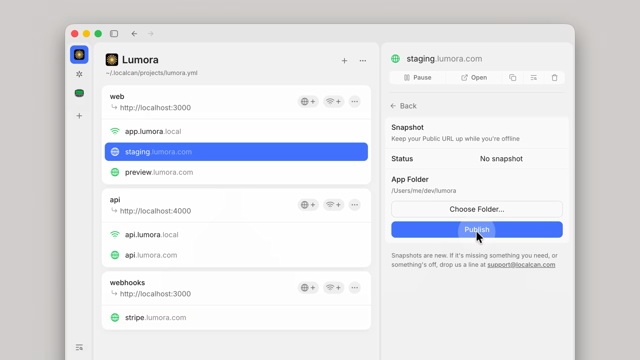Click the api service http://localhost:4000 address
Image resolution: width=640 pixels, height=360 pixels.
point(155,211)
